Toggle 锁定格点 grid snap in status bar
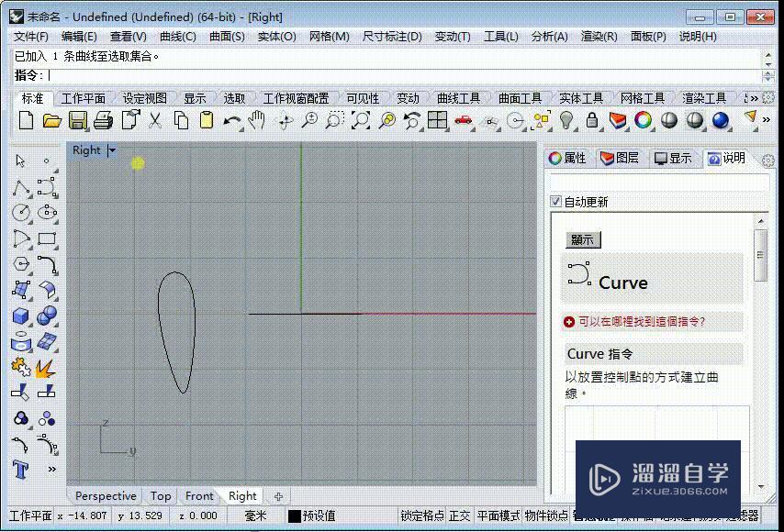This screenshot has width=784, height=532. [421, 515]
